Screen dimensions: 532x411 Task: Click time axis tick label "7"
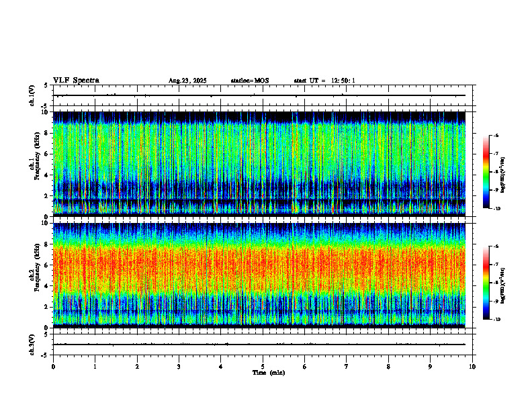click(347, 367)
